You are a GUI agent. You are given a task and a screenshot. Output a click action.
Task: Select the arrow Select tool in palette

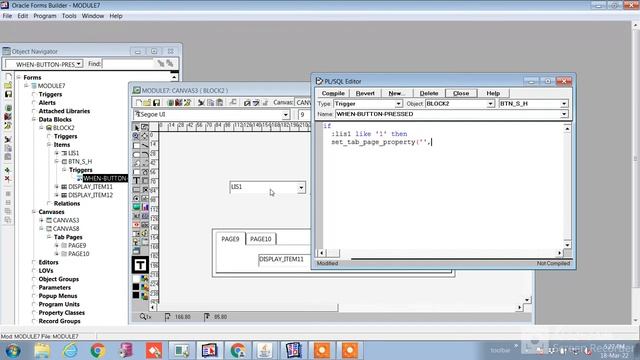[136, 127]
